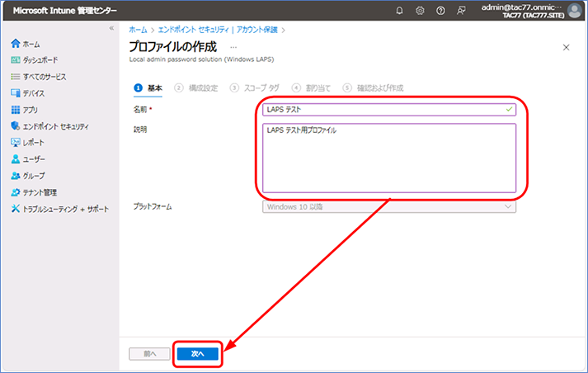The image size is (588, 373).
Task: Open the ellipsis menu beside プロファイルの作成
Action: (233, 47)
